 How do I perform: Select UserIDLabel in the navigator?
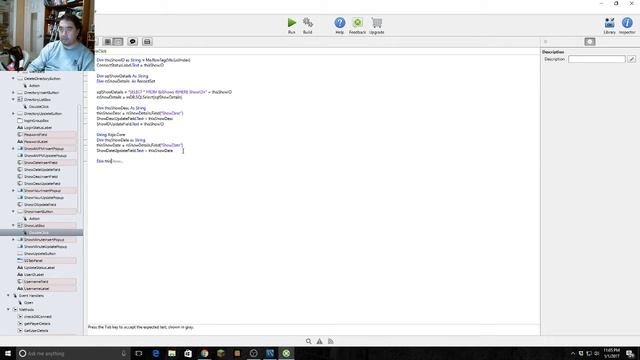34,275
